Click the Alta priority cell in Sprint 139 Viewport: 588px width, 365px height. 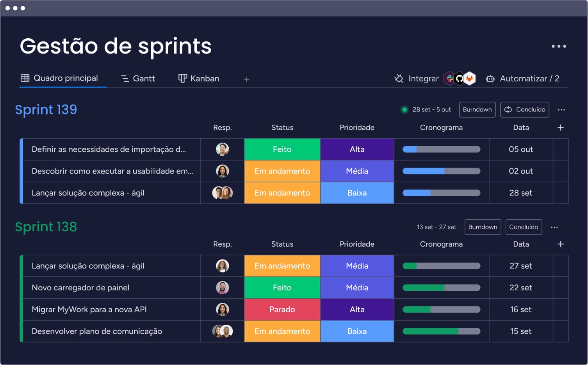tap(357, 149)
